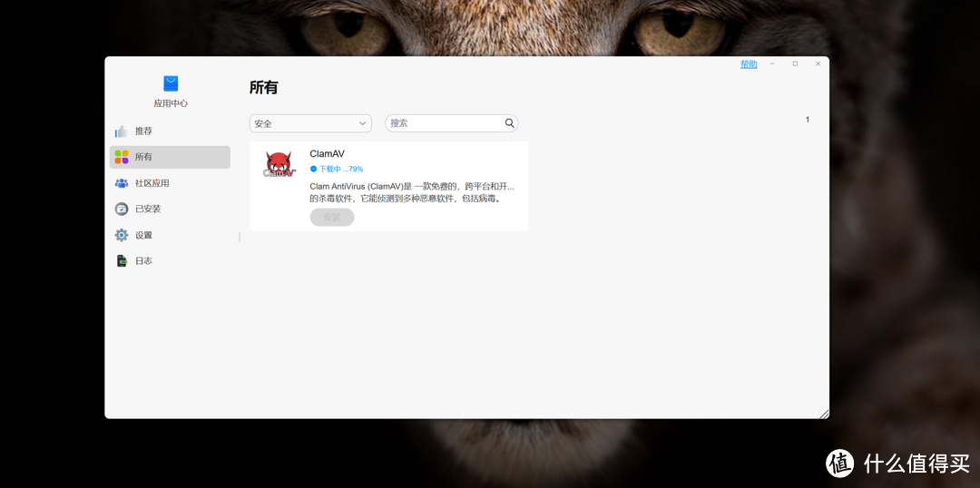Viewport: 980px width, 488px height.
Task: Click the ClamAV red devil logo
Action: [279, 164]
